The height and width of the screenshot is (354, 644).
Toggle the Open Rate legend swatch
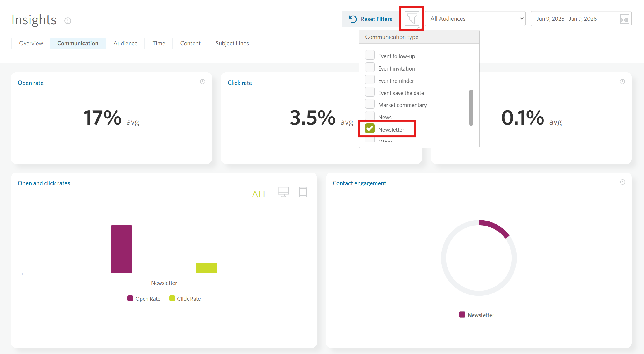(x=130, y=298)
